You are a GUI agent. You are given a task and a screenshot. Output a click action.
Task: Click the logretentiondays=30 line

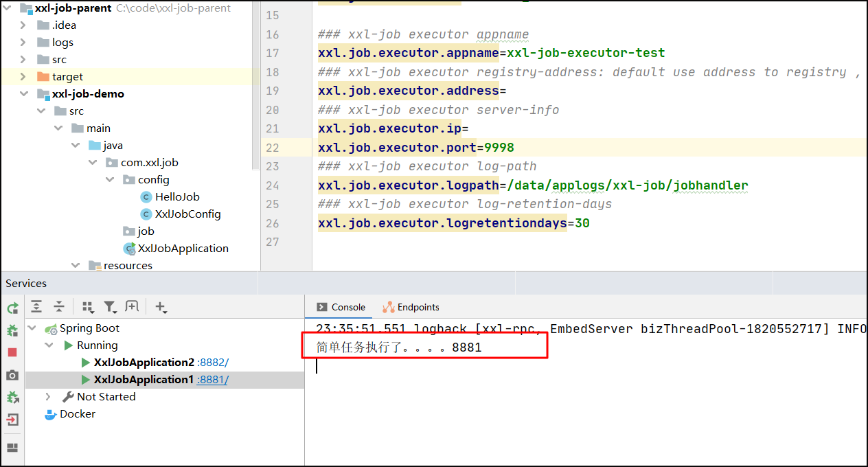(x=454, y=223)
